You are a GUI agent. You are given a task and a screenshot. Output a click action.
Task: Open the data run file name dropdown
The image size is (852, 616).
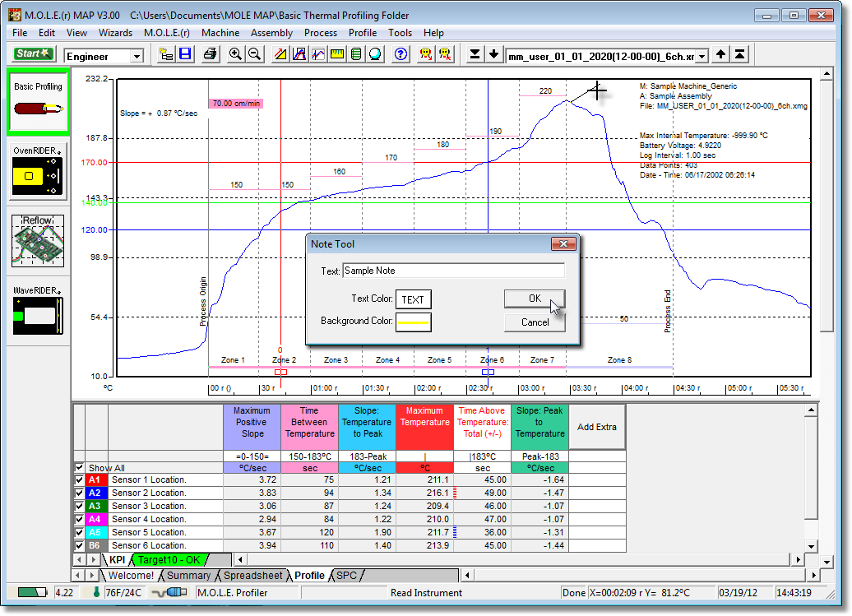pyautogui.click(x=702, y=56)
